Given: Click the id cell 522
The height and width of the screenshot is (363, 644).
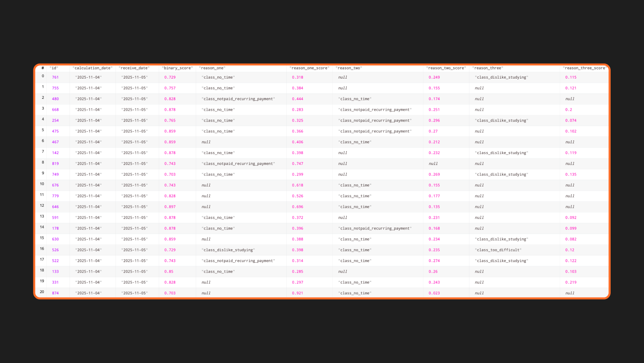Looking at the screenshot, I should click(x=55, y=261).
